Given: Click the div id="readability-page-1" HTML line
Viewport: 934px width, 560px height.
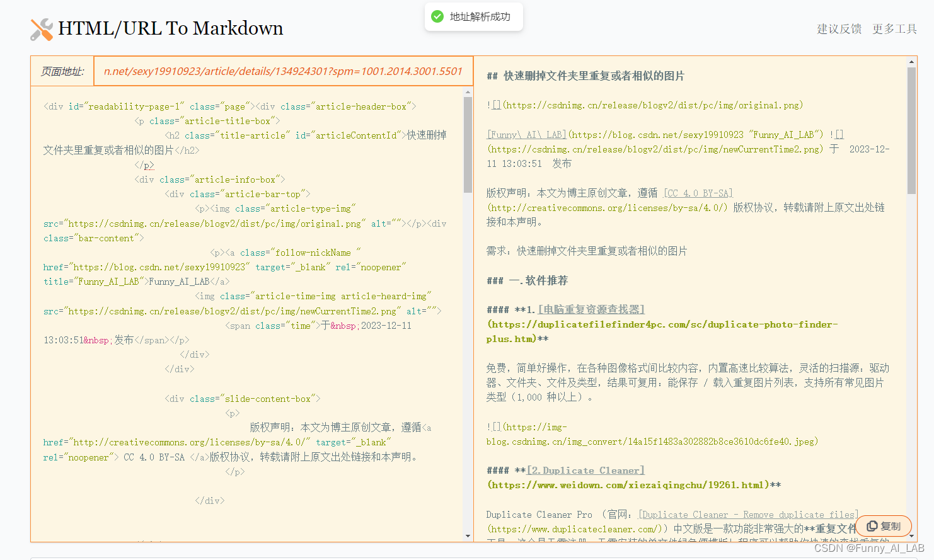Looking at the screenshot, I should [230, 106].
